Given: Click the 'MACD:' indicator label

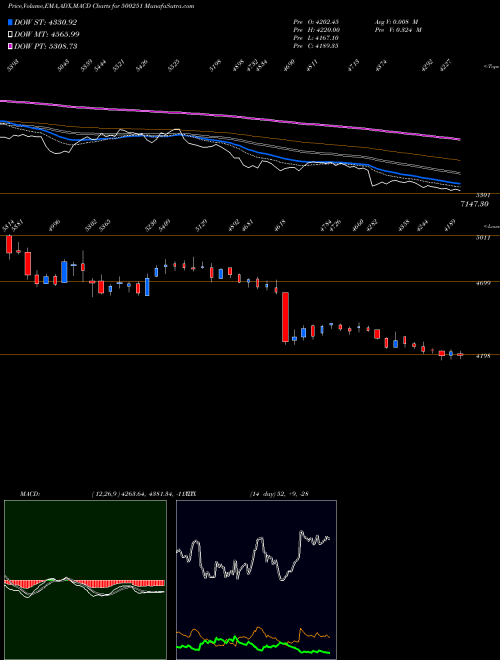Looking at the screenshot, I should [x=30, y=493].
